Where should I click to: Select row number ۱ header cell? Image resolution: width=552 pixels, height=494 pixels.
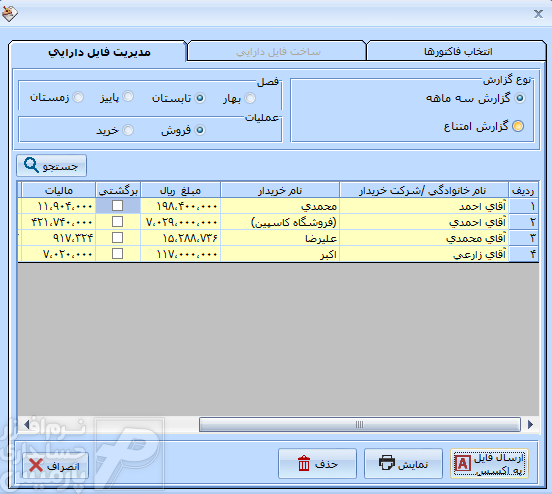[523, 206]
